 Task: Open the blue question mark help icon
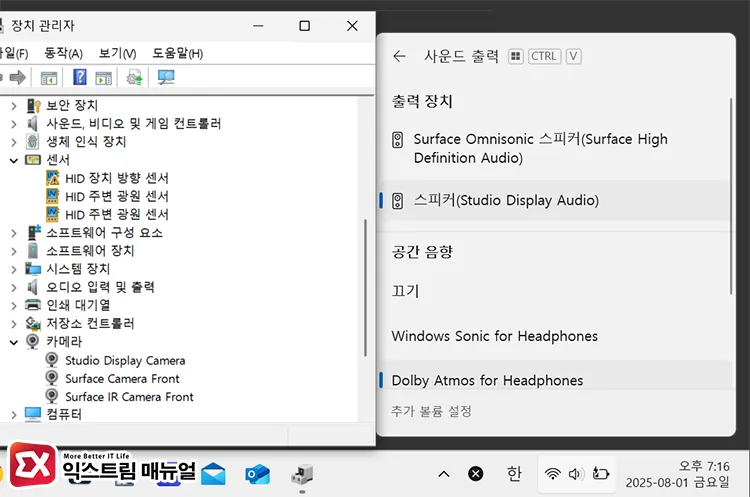(x=79, y=77)
